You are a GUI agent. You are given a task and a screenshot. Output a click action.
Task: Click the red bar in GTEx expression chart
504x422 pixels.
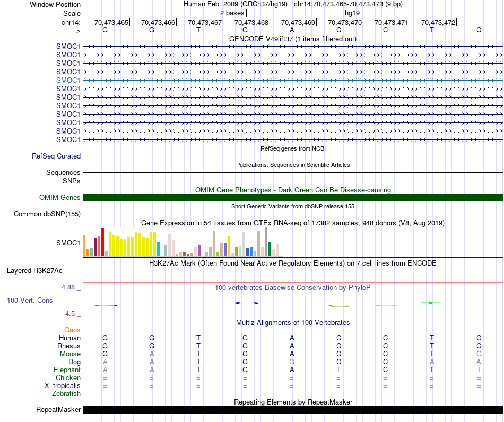(x=103, y=242)
